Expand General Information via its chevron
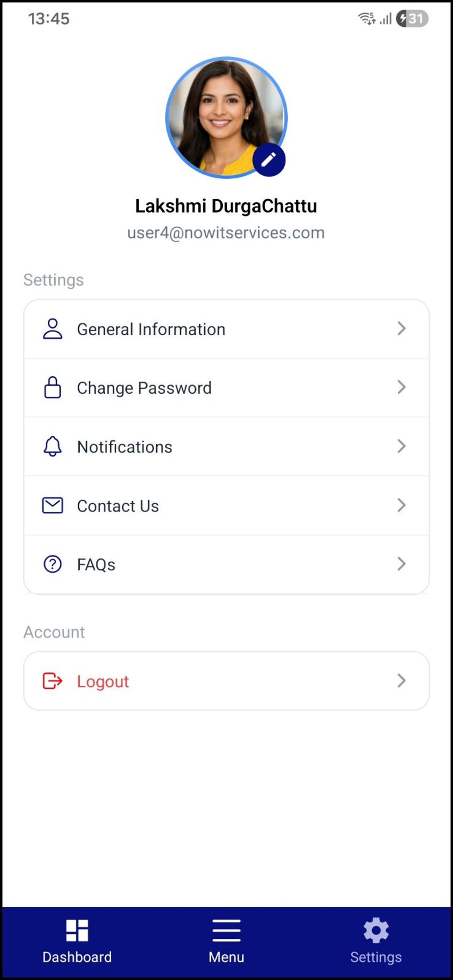453x980 pixels. (x=401, y=328)
